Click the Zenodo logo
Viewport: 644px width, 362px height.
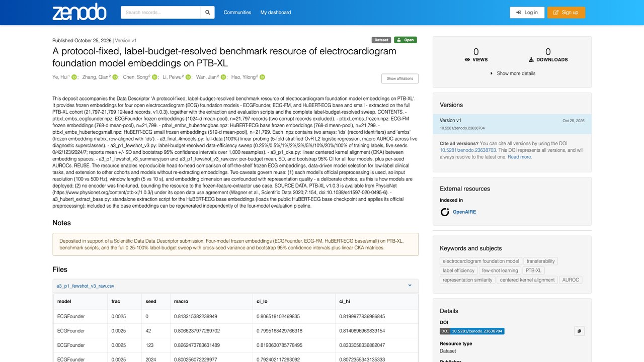pyautogui.click(x=79, y=12)
